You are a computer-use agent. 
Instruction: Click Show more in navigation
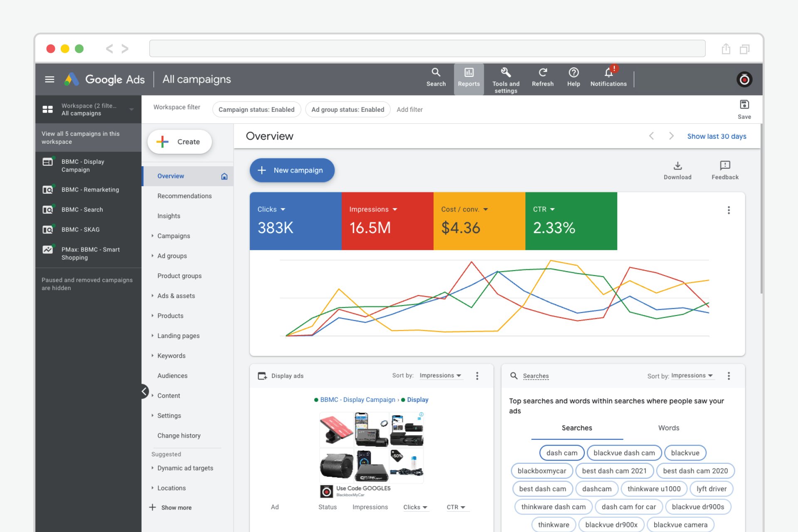tap(170, 507)
